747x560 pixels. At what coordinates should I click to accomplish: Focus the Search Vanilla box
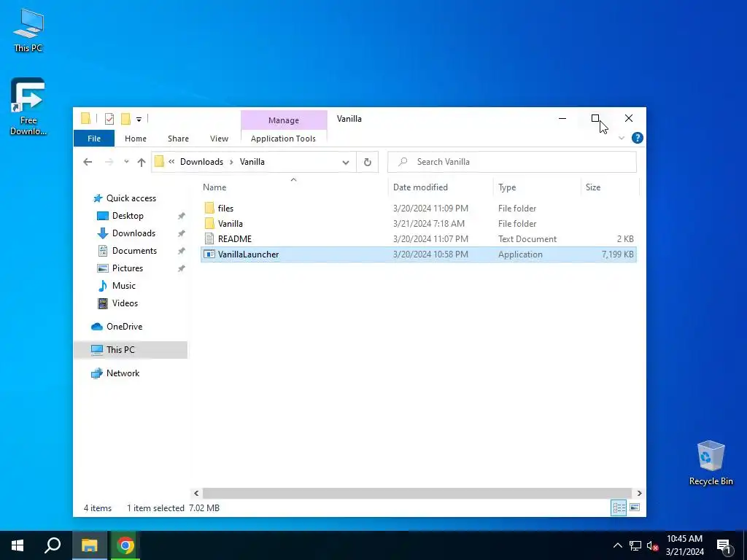tap(512, 162)
